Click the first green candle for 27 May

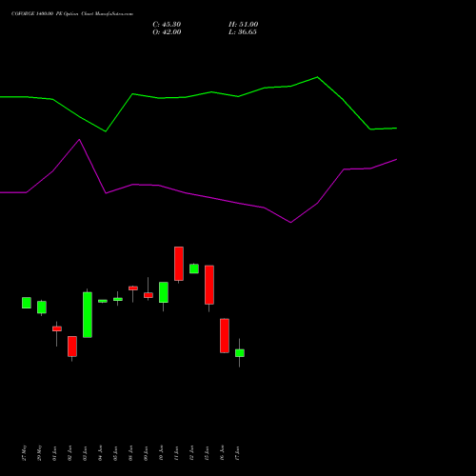point(27,303)
